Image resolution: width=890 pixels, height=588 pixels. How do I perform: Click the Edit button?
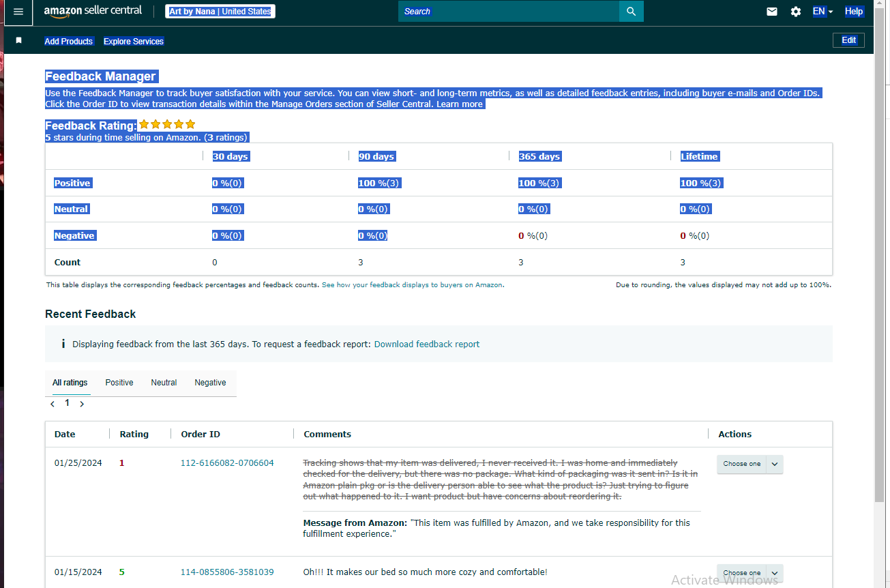point(848,40)
